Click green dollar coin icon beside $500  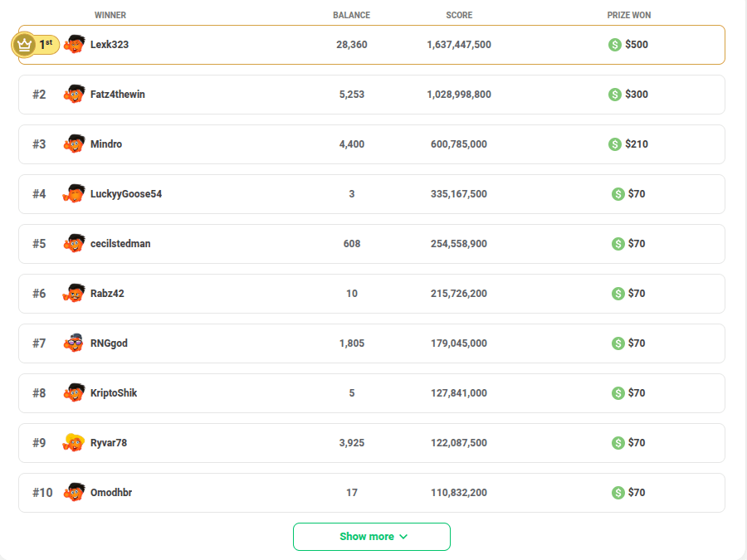[x=614, y=45]
